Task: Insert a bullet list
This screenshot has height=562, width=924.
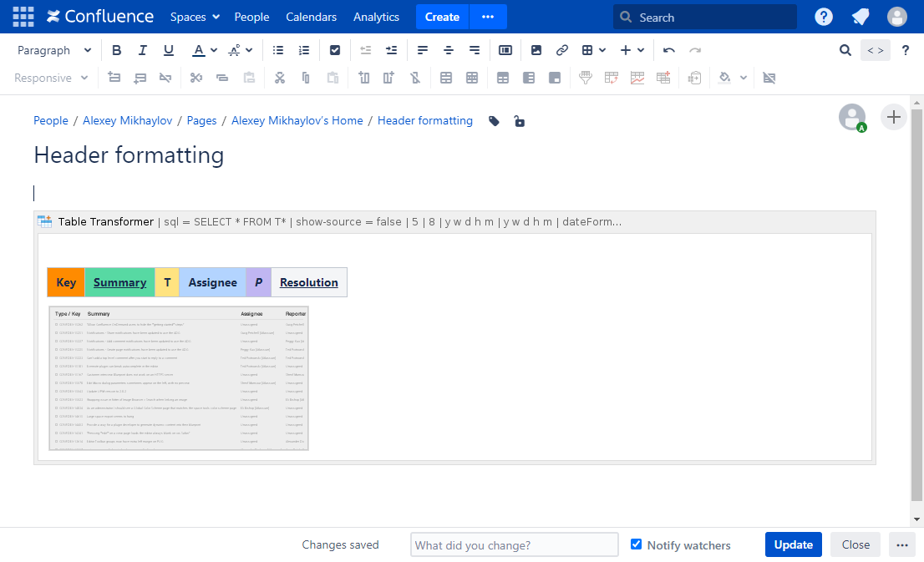Action: 278,51
